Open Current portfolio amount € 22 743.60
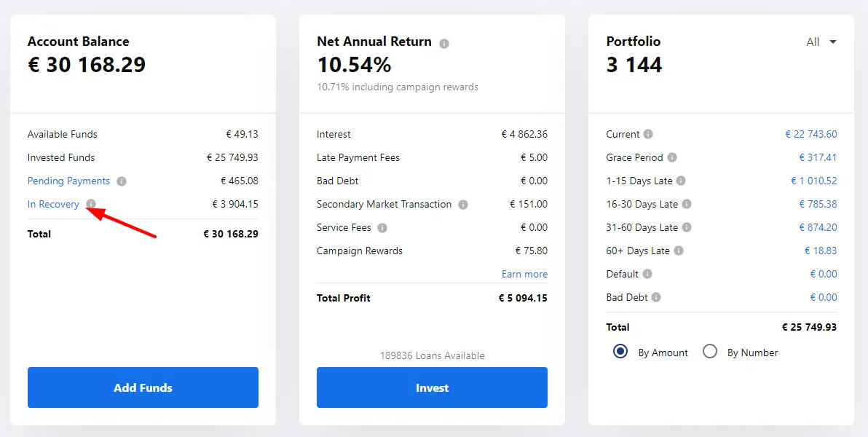868x437 pixels. coord(811,134)
